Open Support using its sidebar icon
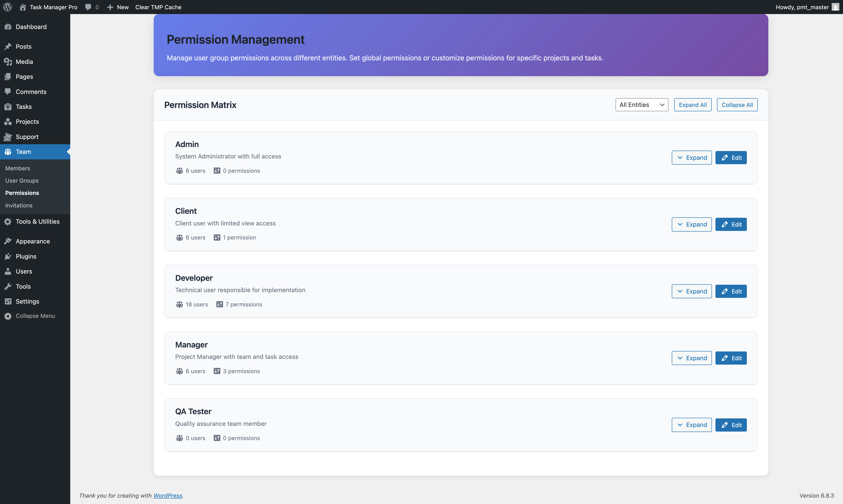Screen dimensions: 843x504 [x=8, y=137]
